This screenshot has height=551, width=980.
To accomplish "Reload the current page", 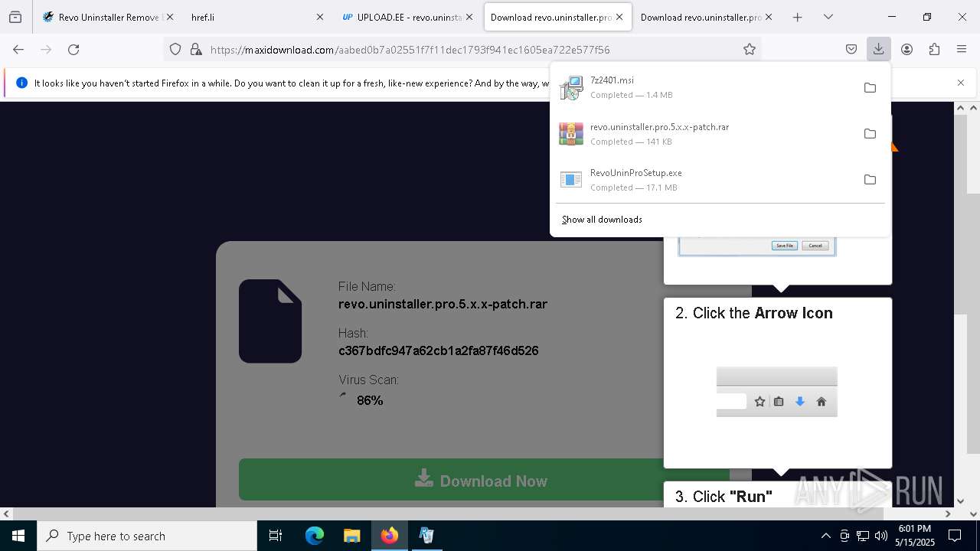I will pos(73,49).
